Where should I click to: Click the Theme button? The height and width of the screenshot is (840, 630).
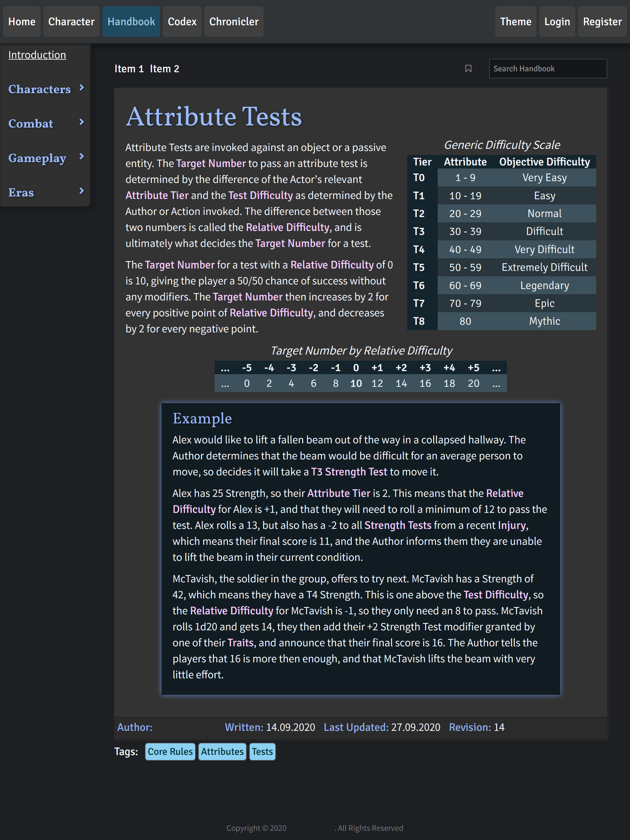tap(516, 22)
